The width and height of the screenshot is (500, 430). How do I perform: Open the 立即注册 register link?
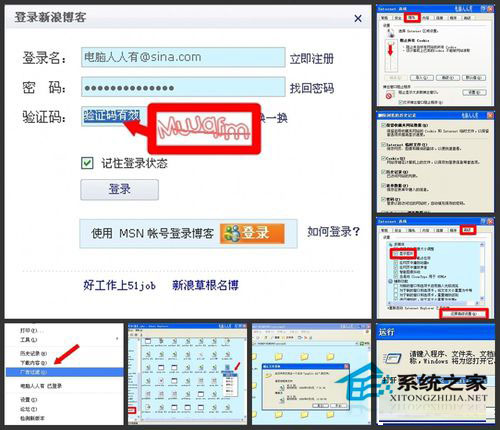pos(311,59)
